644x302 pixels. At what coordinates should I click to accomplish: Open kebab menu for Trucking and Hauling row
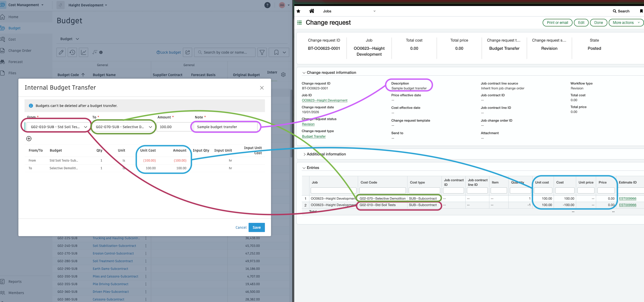[146, 238]
